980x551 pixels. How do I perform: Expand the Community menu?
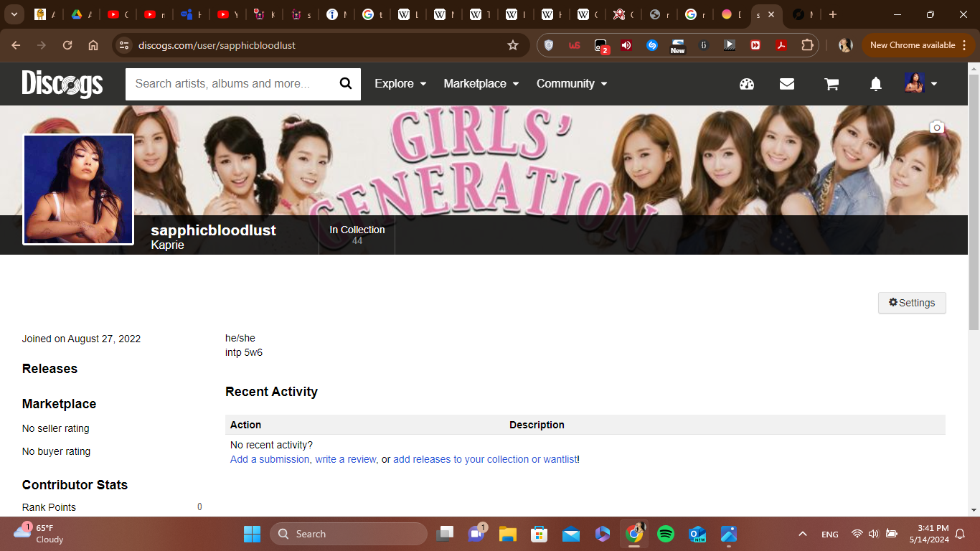(572, 84)
